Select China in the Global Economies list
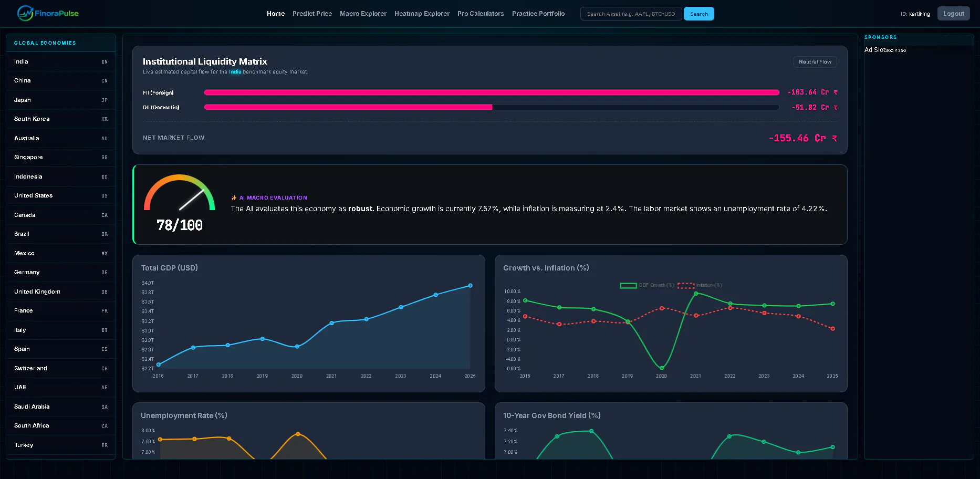The height and width of the screenshot is (479, 980). coord(61,80)
